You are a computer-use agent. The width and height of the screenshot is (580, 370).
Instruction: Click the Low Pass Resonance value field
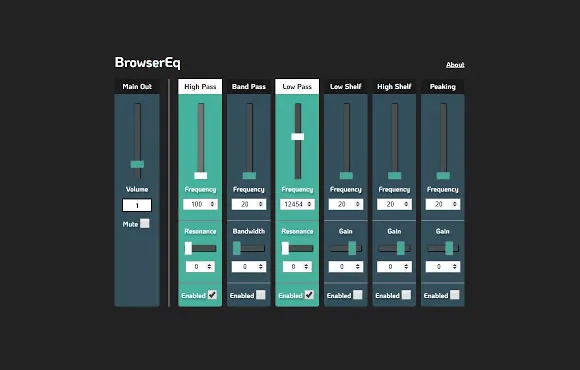(x=297, y=267)
